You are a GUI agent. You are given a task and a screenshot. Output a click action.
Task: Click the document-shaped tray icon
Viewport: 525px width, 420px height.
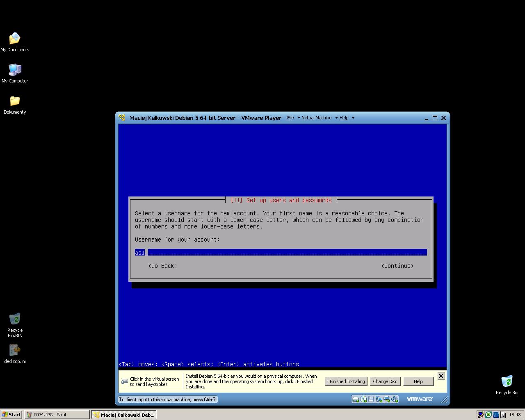pyautogui.click(x=503, y=415)
